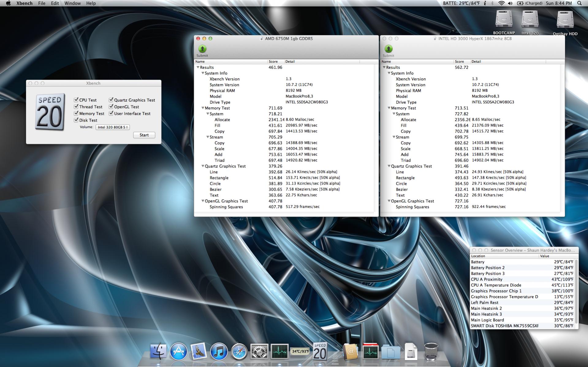Open Safari from the dock
Image resolution: width=588 pixels, height=367 pixels.
pyautogui.click(x=239, y=351)
